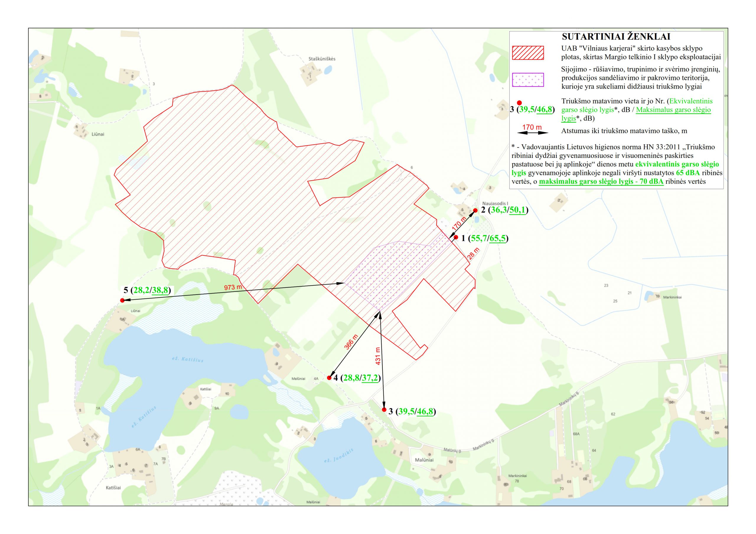The height and width of the screenshot is (534, 756).
Task: Click the Katišiai village label
Action: tap(113, 488)
